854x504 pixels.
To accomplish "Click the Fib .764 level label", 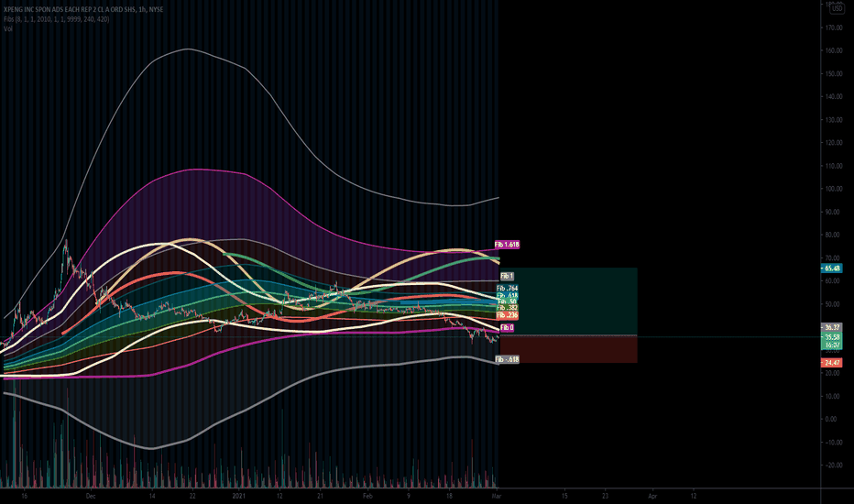I will (x=507, y=289).
